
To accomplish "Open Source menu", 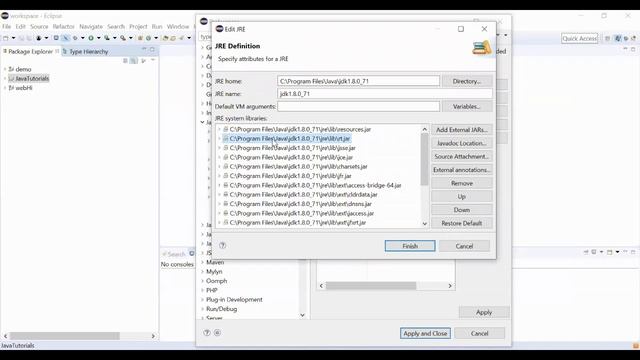I will (39, 27).
